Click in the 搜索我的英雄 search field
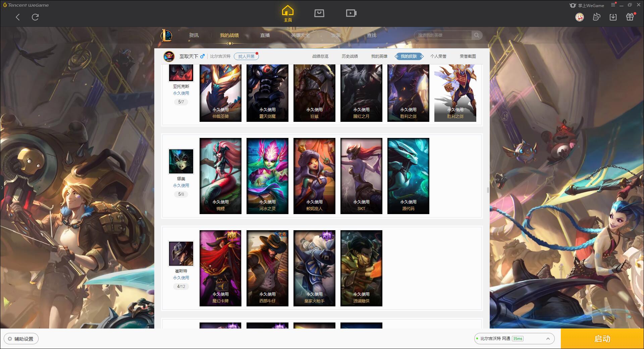 (x=443, y=35)
